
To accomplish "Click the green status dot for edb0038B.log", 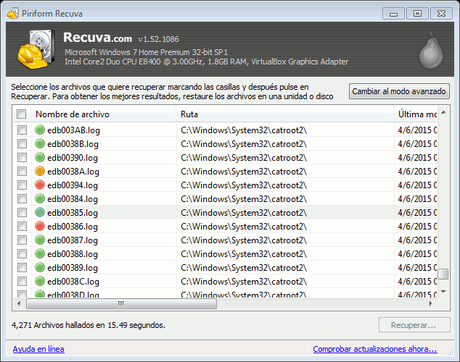I will coord(40,143).
